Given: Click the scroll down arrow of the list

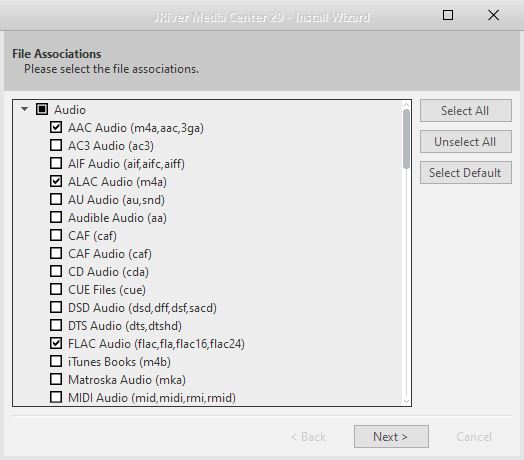Looking at the screenshot, I should (406, 401).
